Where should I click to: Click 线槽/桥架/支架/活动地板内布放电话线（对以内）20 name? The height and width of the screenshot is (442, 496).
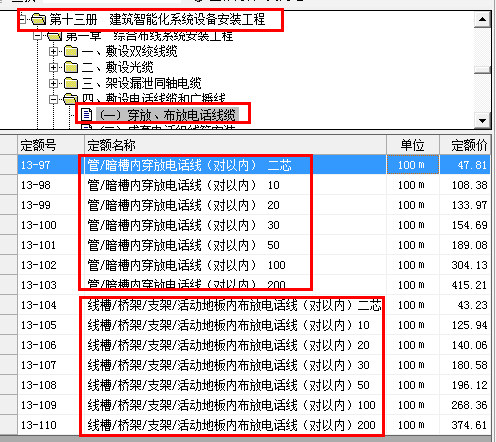[x=228, y=345]
